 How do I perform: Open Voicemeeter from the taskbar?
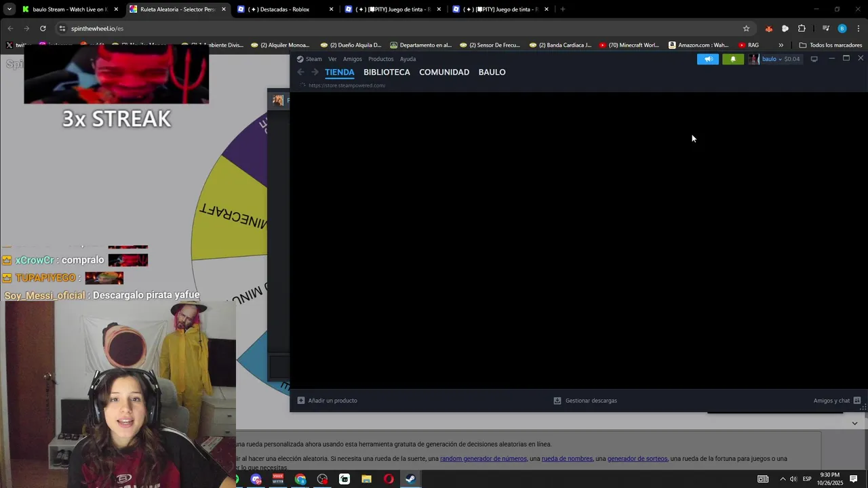tap(278, 479)
